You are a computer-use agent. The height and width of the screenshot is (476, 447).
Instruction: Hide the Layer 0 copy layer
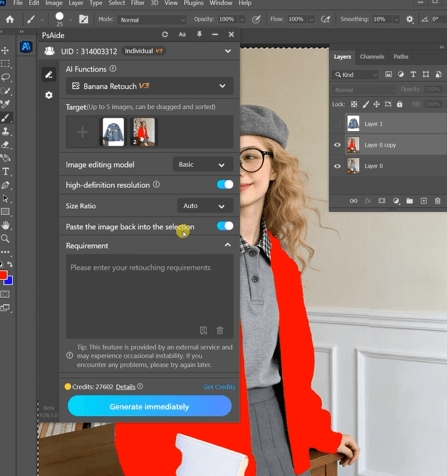[337, 145]
